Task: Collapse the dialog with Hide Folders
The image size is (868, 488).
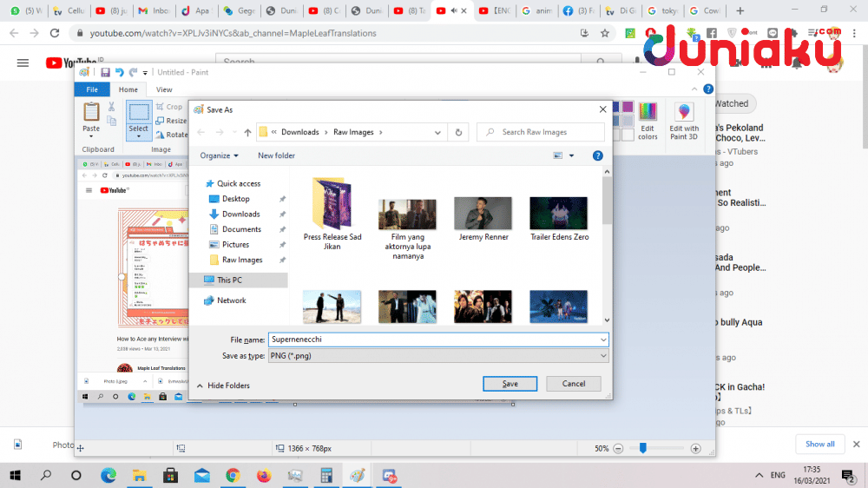Action: (x=223, y=386)
